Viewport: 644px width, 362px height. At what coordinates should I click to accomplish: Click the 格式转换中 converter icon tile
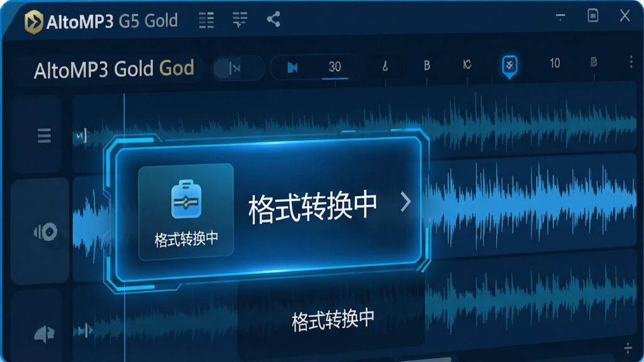tap(186, 212)
